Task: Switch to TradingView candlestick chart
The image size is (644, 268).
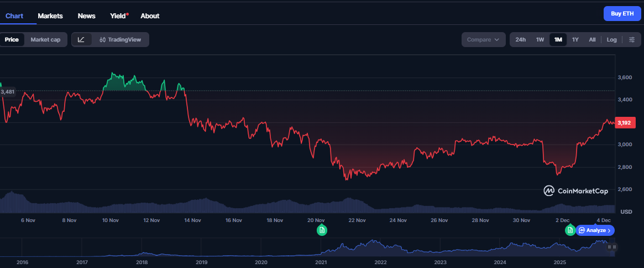Action: 120,39
